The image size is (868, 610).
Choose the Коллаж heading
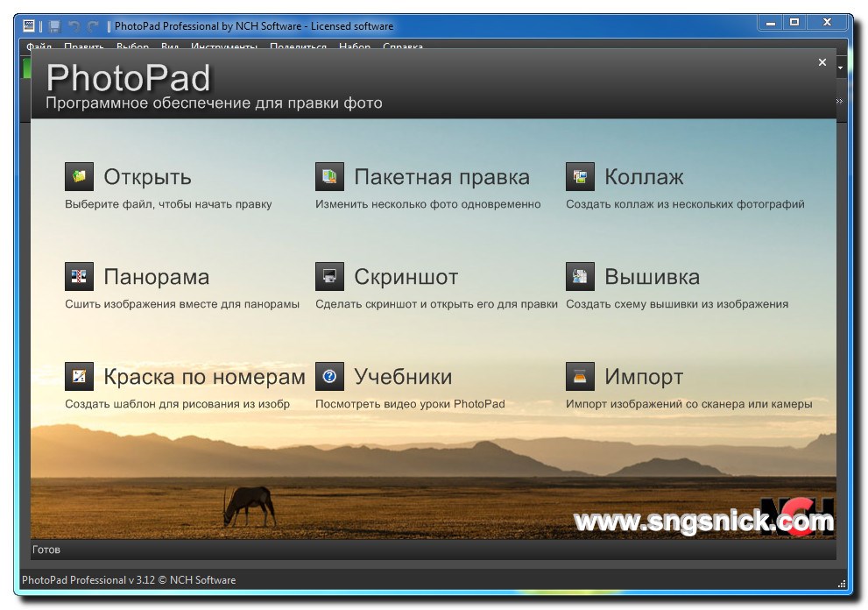[x=644, y=177]
